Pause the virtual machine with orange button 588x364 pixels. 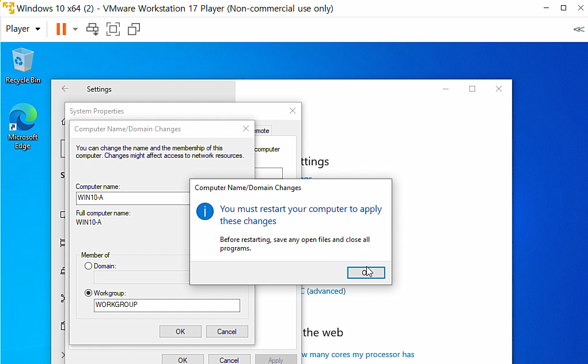61,29
